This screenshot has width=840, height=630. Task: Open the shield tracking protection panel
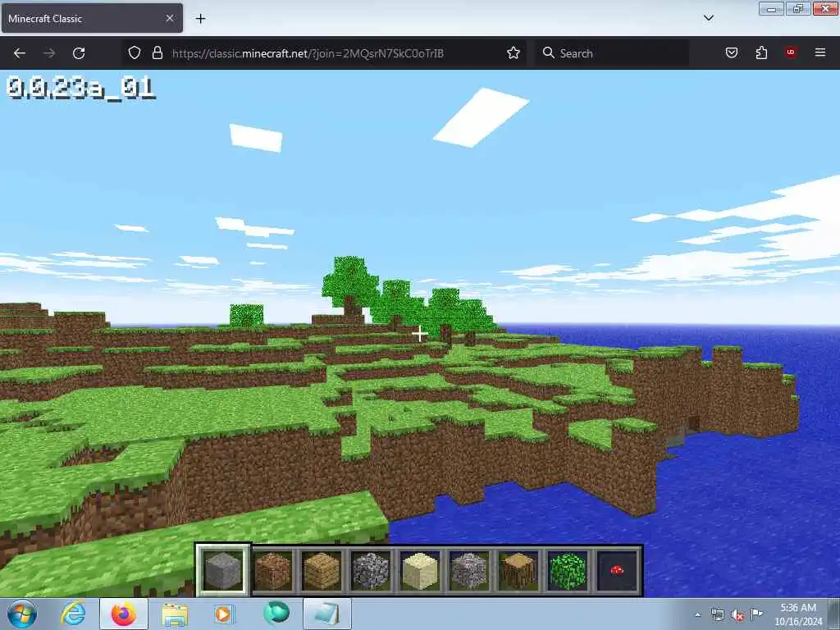[x=135, y=53]
